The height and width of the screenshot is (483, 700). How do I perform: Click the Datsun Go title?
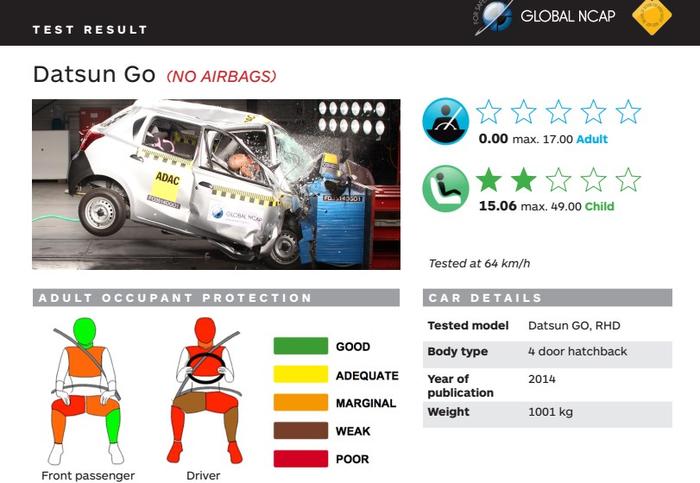94,74
